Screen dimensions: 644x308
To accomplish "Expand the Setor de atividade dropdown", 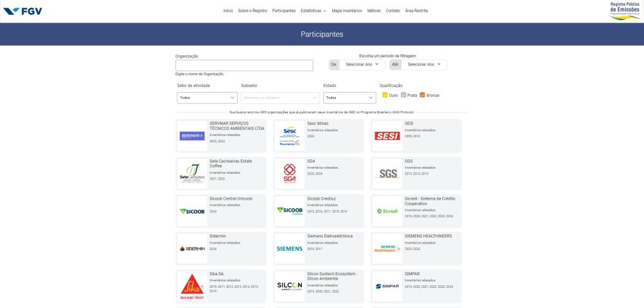I will click(207, 98).
